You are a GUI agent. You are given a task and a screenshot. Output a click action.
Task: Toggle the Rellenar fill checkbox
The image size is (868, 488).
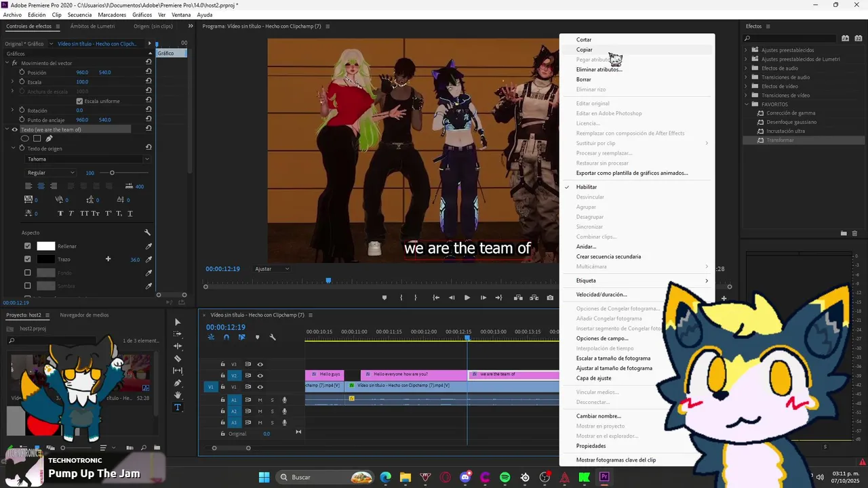[x=28, y=246]
